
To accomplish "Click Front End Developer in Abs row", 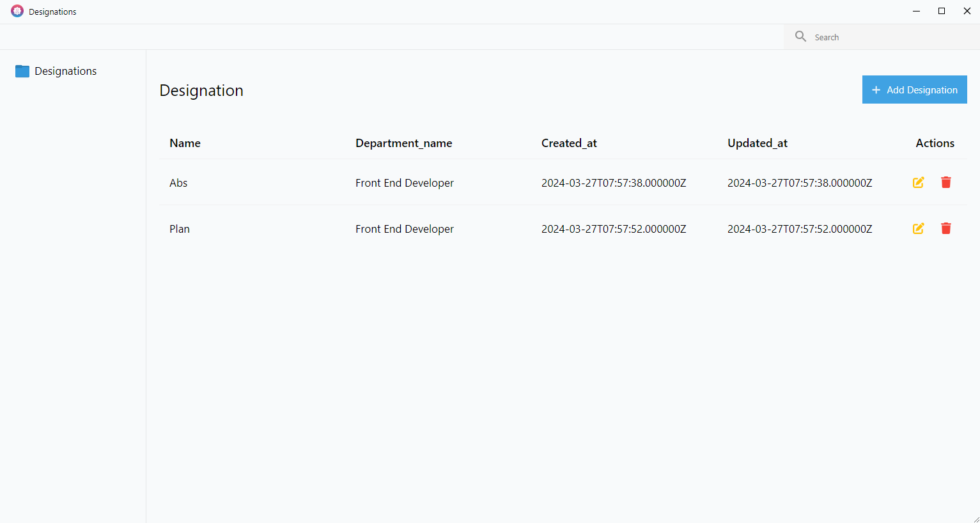I will click(405, 183).
